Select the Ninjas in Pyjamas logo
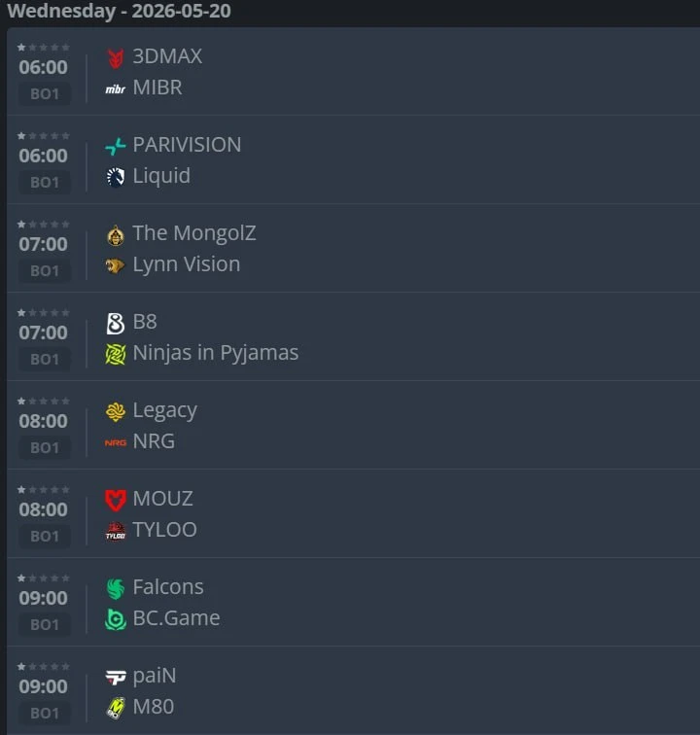 pyautogui.click(x=116, y=354)
